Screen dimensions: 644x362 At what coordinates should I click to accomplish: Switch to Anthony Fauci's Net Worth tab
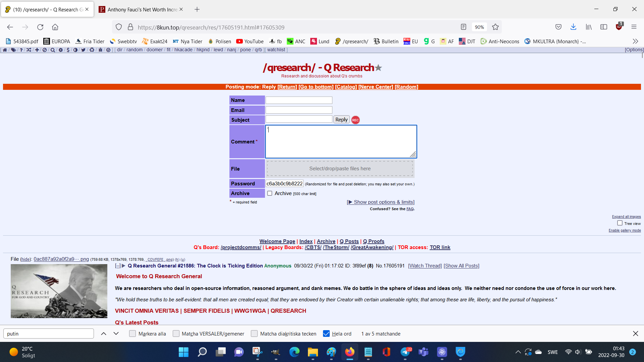140,9
